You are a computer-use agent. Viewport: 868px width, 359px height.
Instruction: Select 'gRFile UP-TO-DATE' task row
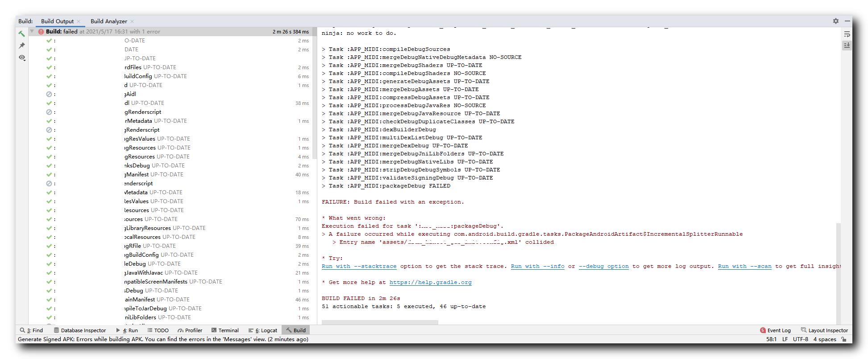pyautogui.click(x=170, y=246)
